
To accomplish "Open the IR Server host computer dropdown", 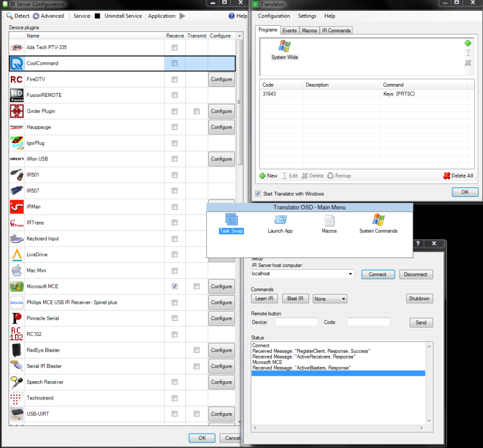I will (350, 274).
